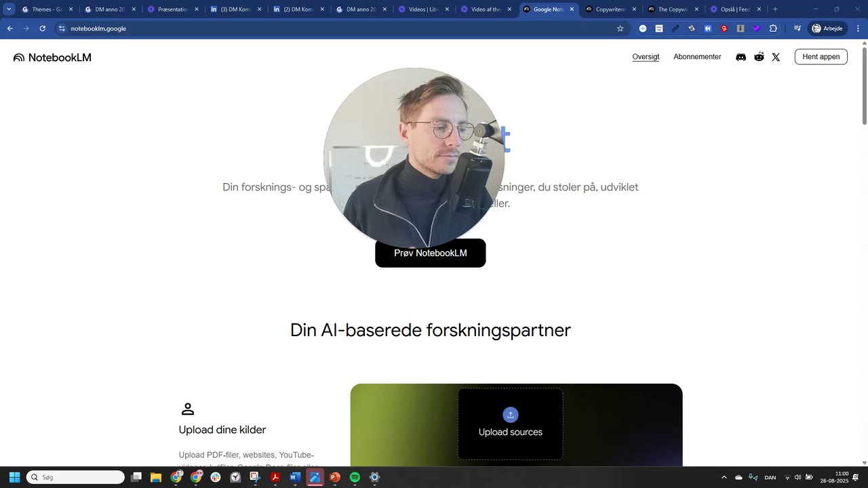Click the page vertical scrollbar thumb
This screenshot has height=488, width=868.
click(865, 85)
